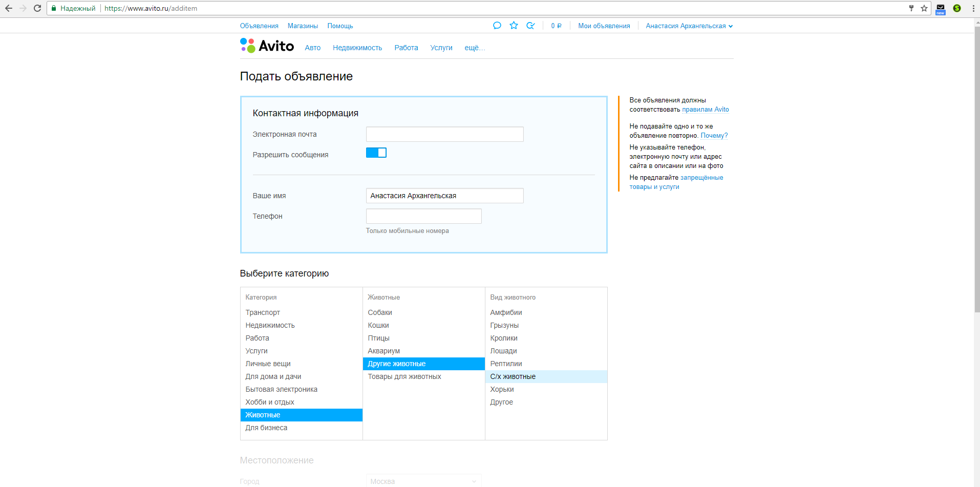
Task: Select Личные вещи category
Action: (302, 364)
